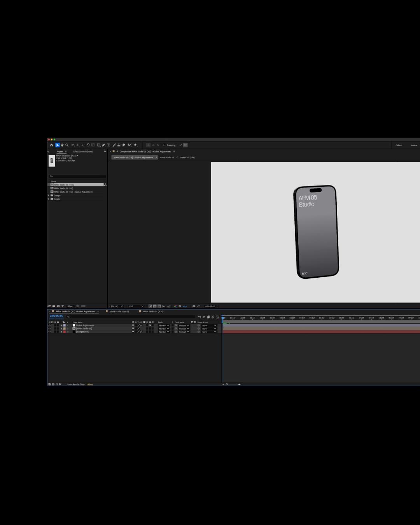Hide the Global Adjustments layer

point(49,325)
